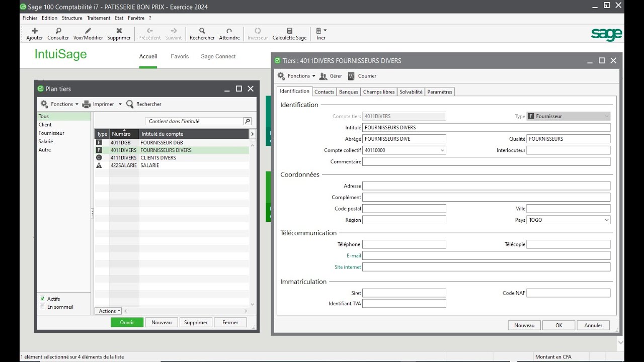Switch to the Banques tab
644x362 pixels.
tap(348, 92)
